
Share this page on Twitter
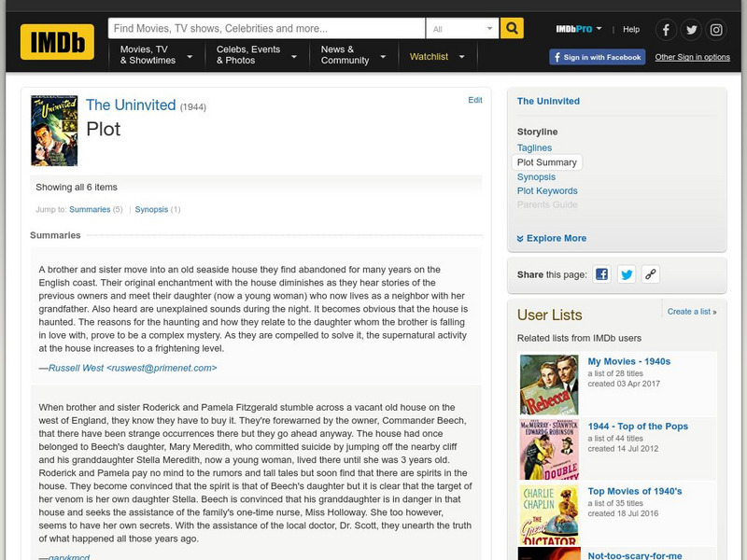(x=627, y=274)
